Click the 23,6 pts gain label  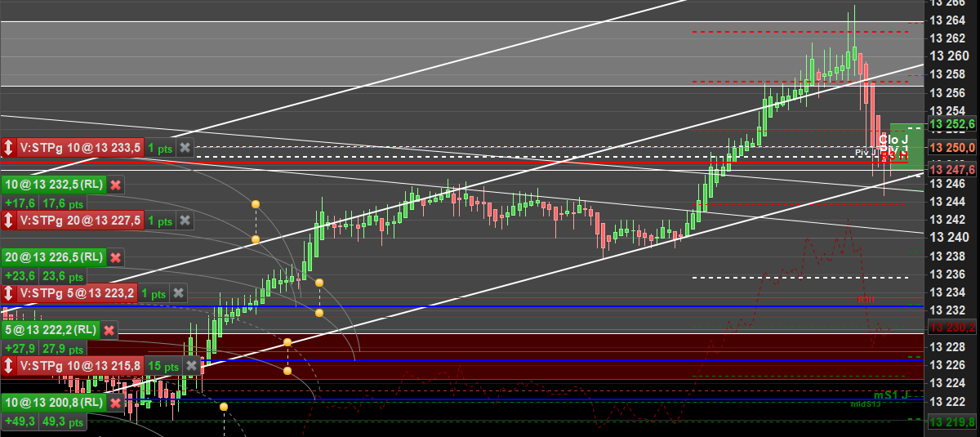click(x=63, y=276)
